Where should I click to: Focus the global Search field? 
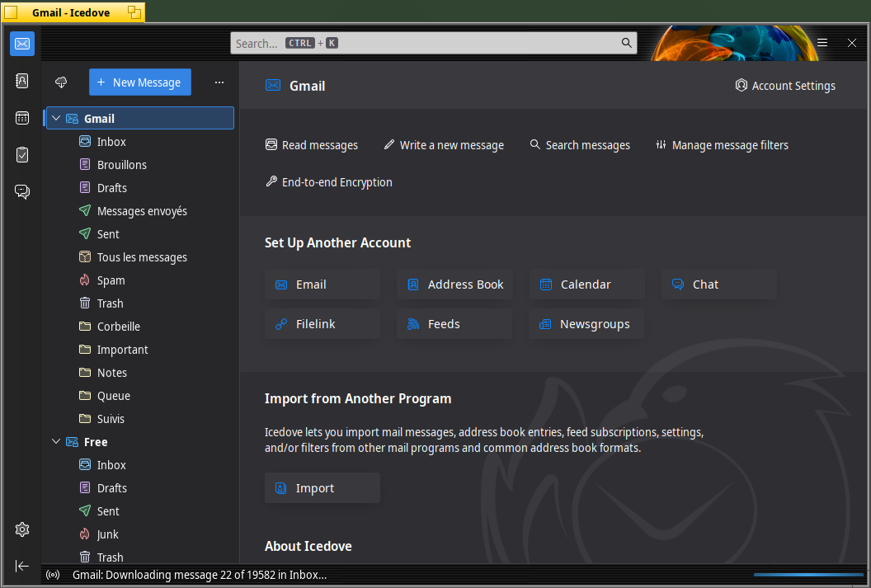[433, 43]
